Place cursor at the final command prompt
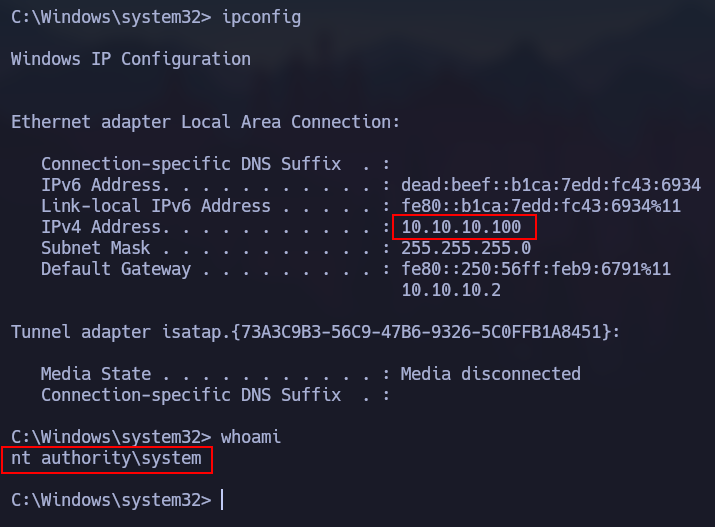The width and height of the screenshot is (715, 527). (222, 500)
